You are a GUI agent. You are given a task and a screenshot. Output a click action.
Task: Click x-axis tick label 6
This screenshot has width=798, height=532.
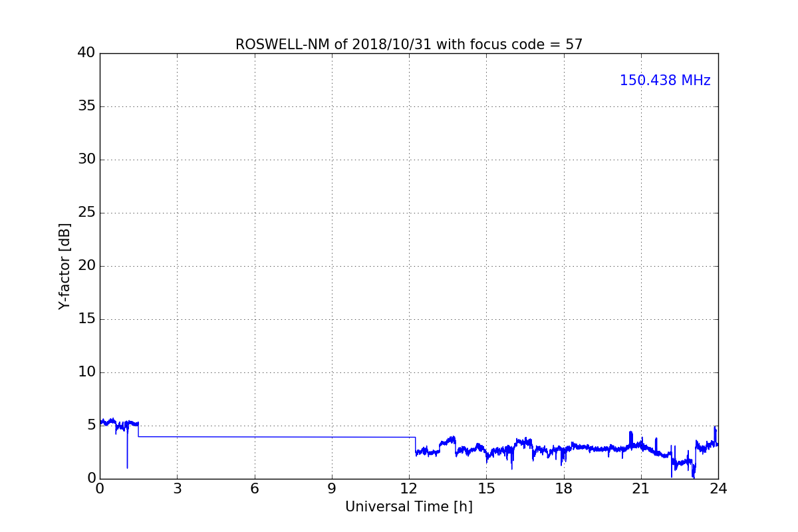254,489
